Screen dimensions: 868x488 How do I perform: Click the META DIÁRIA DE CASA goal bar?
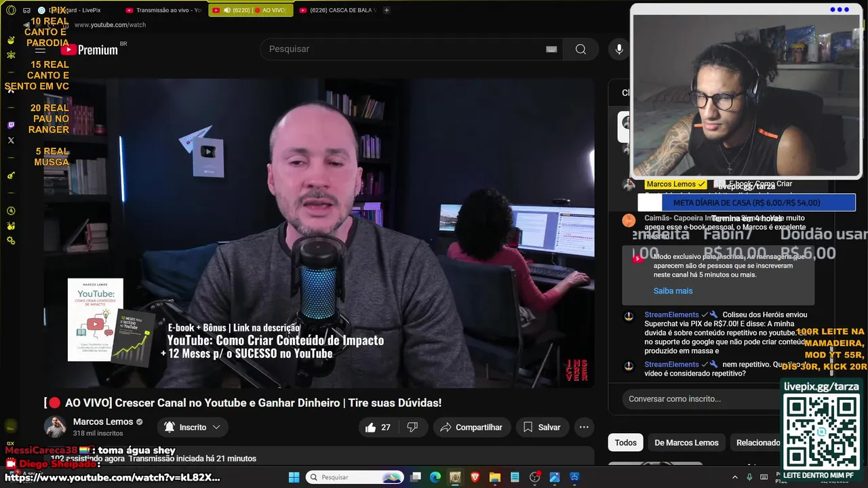pos(747,203)
